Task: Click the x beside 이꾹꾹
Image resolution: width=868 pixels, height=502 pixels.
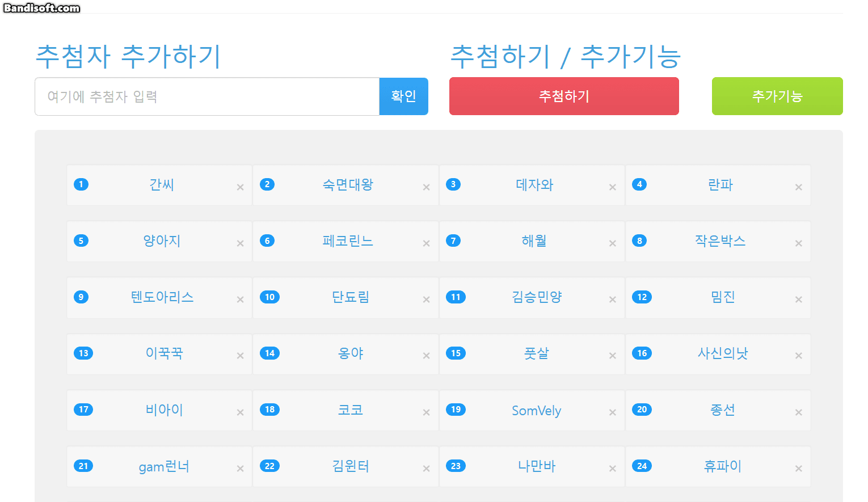Action: (240, 356)
